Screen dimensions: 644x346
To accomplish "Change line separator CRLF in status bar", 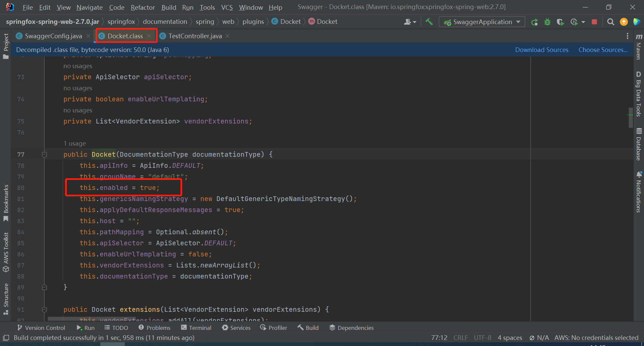I will pos(461,338).
